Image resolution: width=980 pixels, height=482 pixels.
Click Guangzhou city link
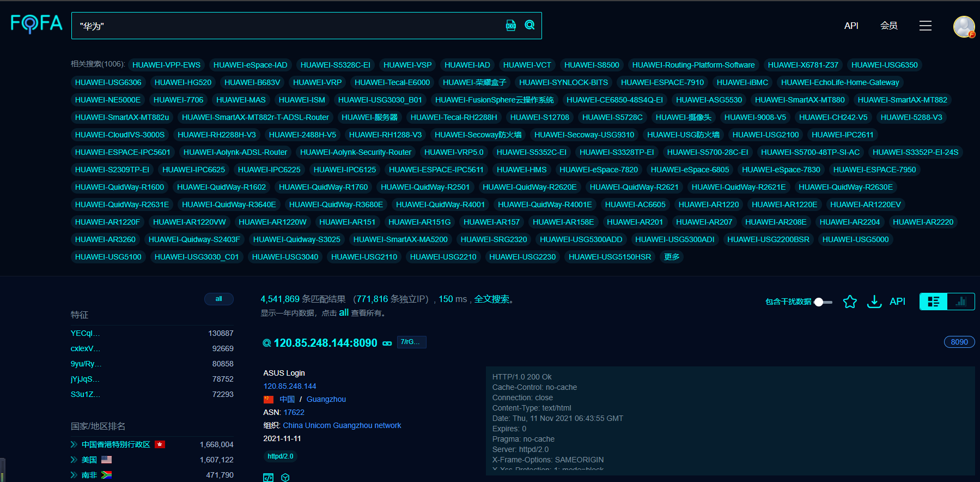point(326,399)
